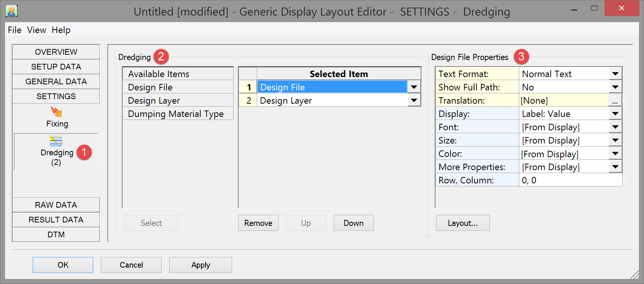
Task: Open the File menu
Action: click(x=14, y=30)
